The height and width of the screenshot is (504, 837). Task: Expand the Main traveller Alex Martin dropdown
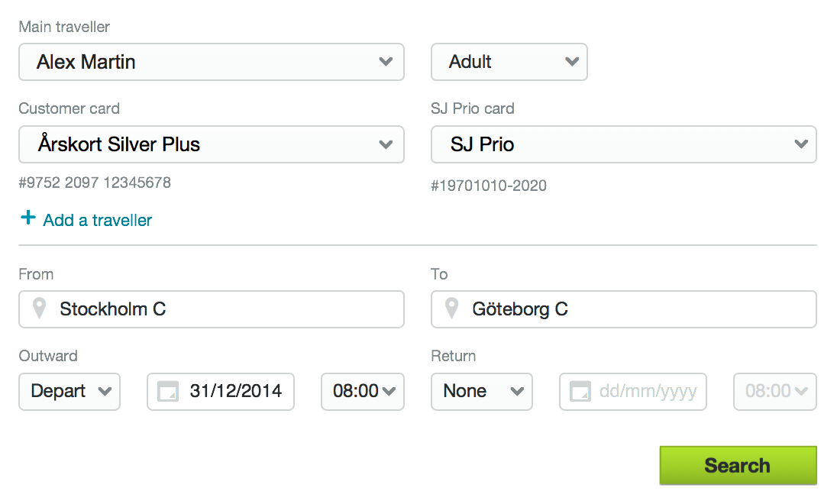211,62
